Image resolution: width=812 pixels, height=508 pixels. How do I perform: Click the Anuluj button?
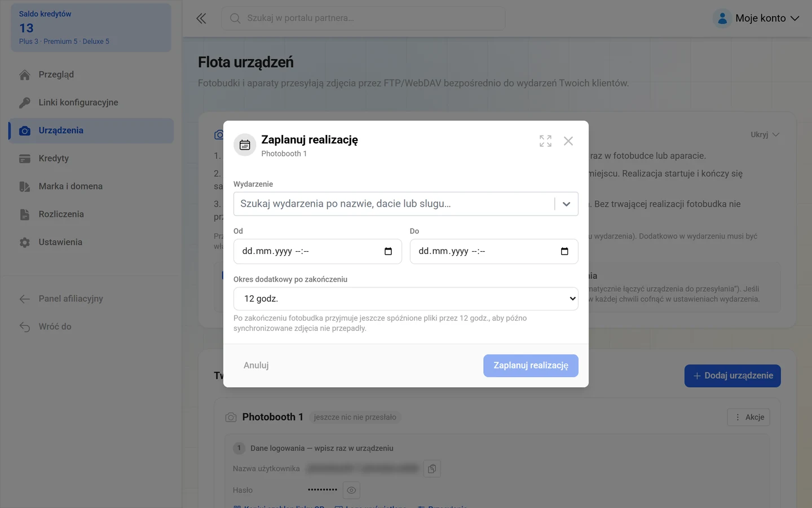pyautogui.click(x=256, y=365)
